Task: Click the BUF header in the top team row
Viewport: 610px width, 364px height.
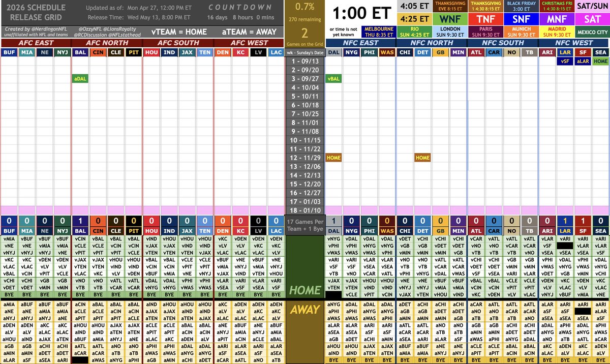Action: point(9,52)
